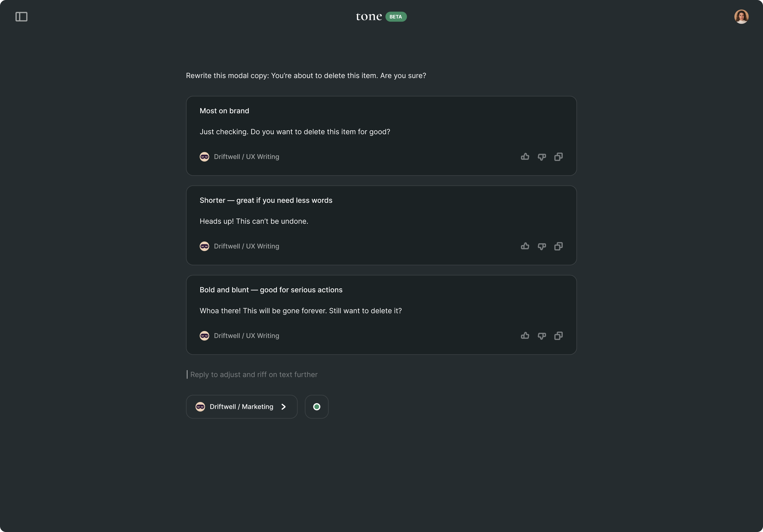
Task: Thumbs down the 'Whoa there!' suggestion
Action: (x=542, y=336)
